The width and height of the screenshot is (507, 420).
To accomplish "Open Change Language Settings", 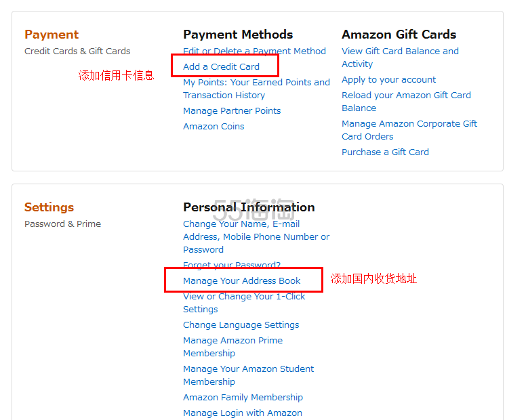I will (x=241, y=325).
